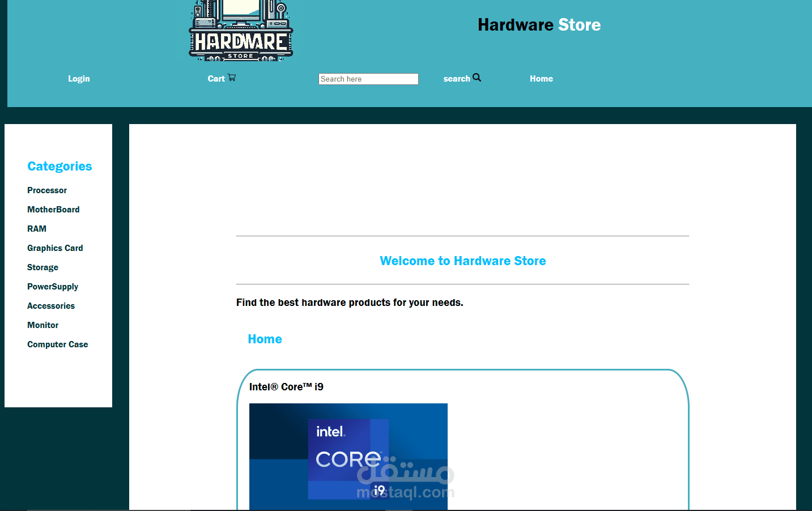Click inside the Search here field
The width and height of the screenshot is (812, 511).
click(x=368, y=79)
